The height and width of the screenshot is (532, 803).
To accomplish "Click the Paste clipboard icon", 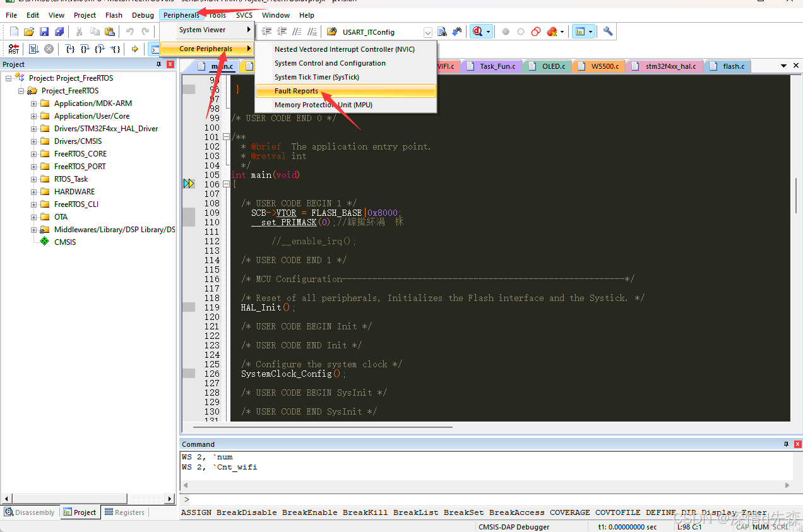I will coord(110,32).
